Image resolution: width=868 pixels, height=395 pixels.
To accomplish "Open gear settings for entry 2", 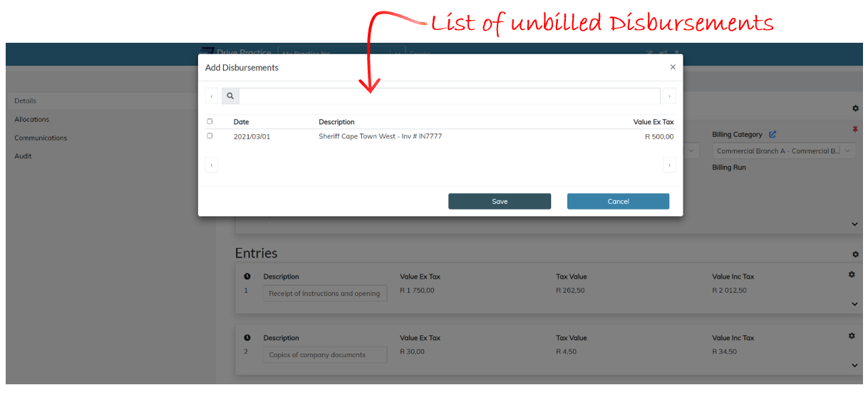I will tap(852, 336).
